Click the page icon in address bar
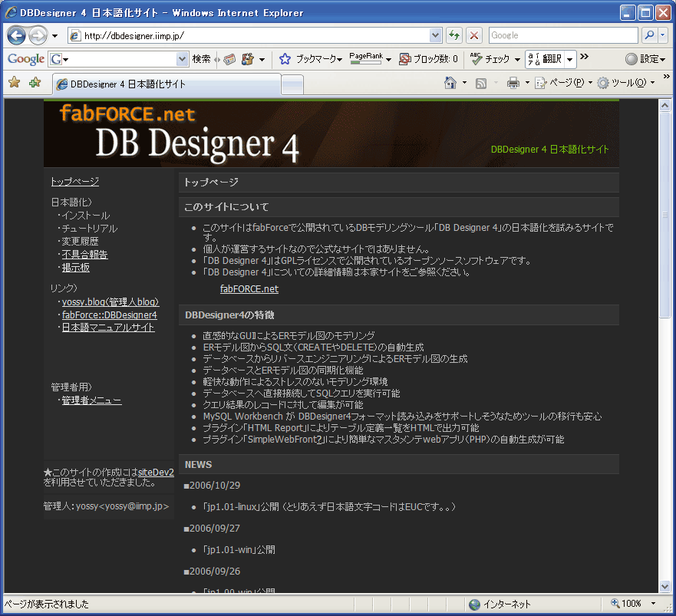This screenshot has height=616, width=676. [75, 35]
